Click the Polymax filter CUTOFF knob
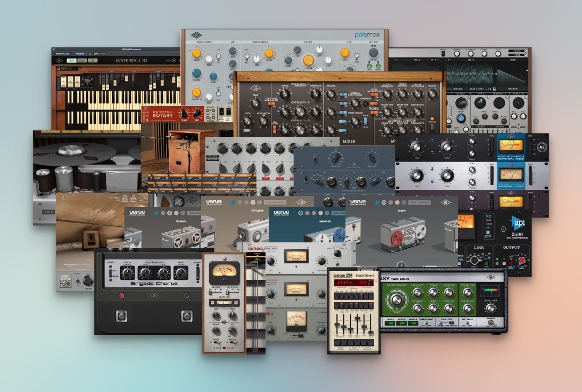The height and width of the screenshot is (392, 582). click(x=308, y=61)
